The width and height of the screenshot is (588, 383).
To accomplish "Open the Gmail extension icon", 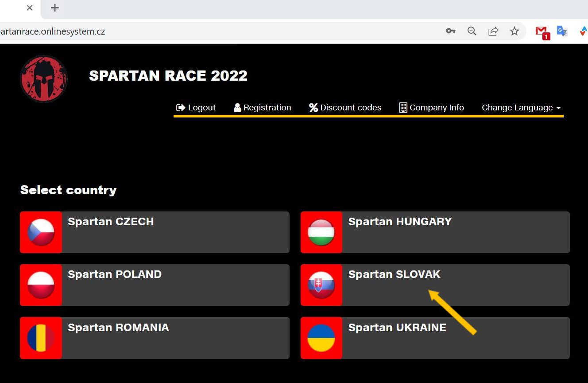I will pyautogui.click(x=542, y=32).
